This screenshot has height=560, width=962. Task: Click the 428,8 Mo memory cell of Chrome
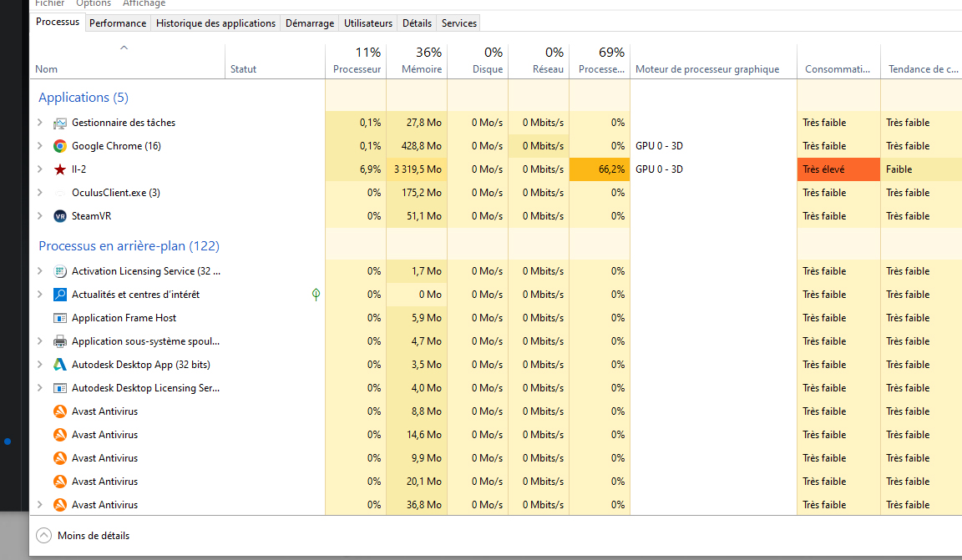[417, 146]
